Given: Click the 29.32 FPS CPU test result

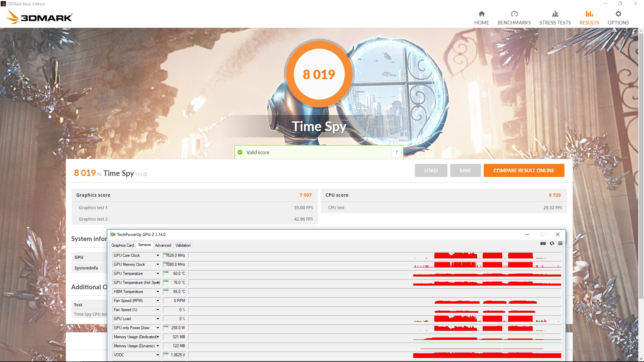Looking at the screenshot, I should point(552,208).
